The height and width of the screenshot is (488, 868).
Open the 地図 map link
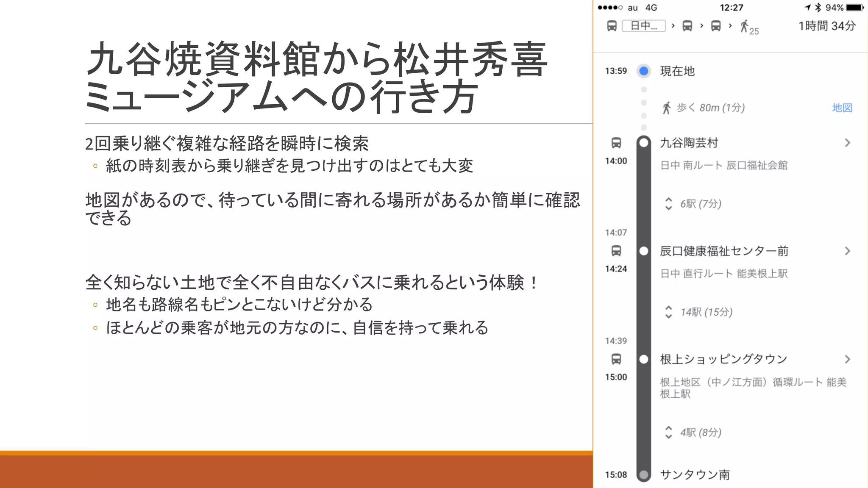tap(842, 108)
